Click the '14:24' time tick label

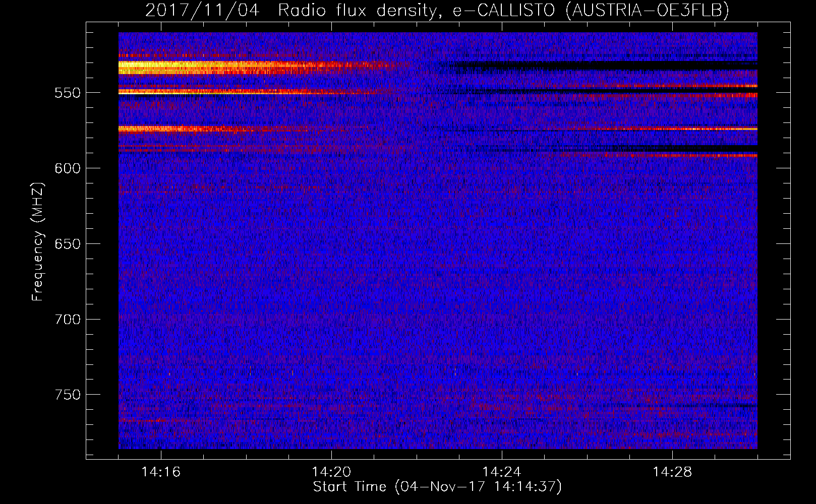click(x=502, y=472)
